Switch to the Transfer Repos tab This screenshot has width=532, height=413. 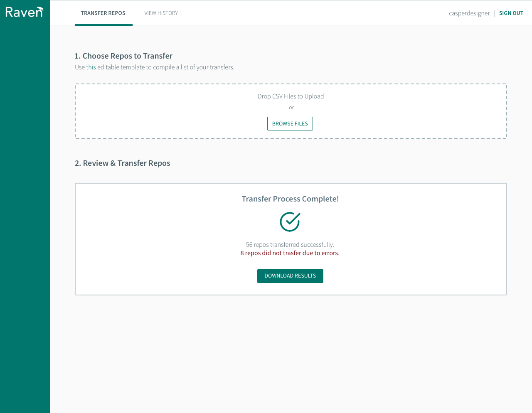point(103,13)
